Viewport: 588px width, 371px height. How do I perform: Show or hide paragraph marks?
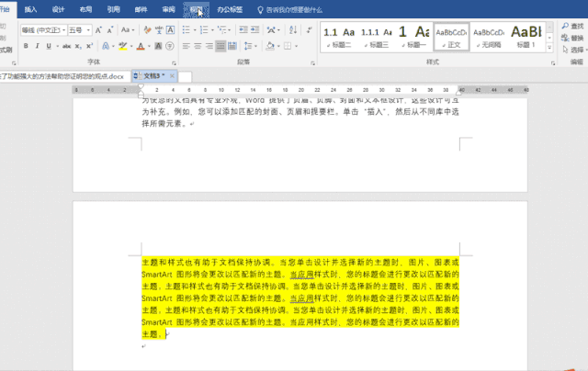tap(310, 29)
